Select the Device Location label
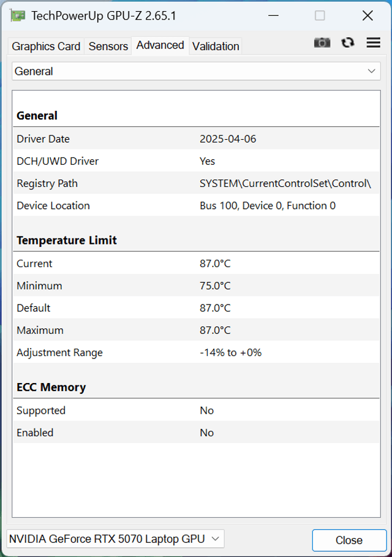This screenshot has height=557, width=392. pos(53,206)
